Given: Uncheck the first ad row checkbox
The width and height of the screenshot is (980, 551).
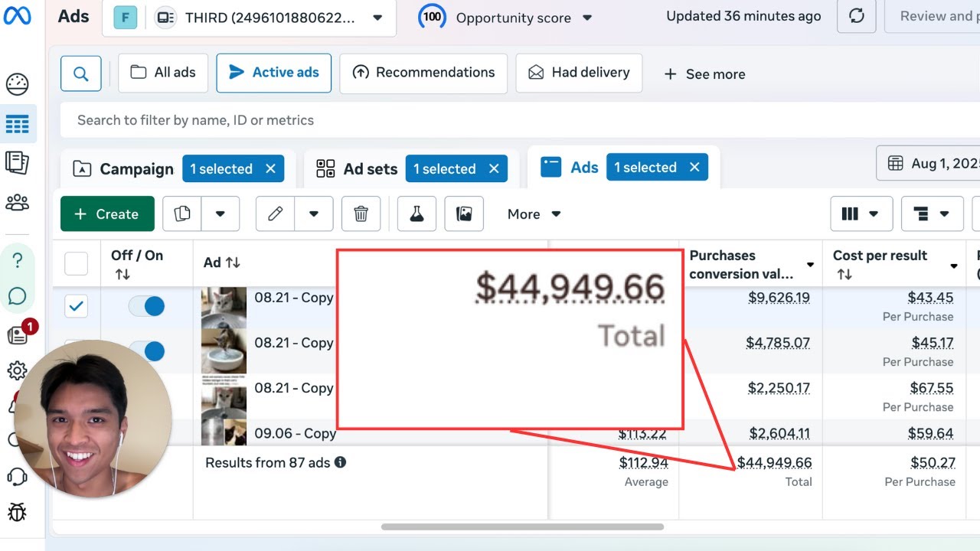Looking at the screenshot, I should coord(76,307).
